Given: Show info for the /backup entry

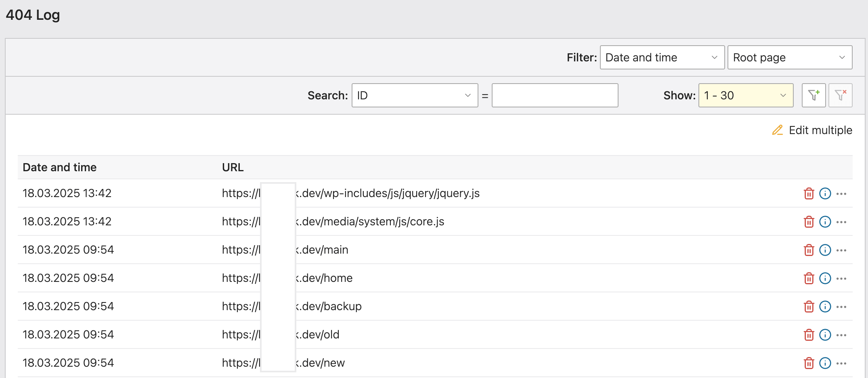Looking at the screenshot, I should (x=825, y=307).
